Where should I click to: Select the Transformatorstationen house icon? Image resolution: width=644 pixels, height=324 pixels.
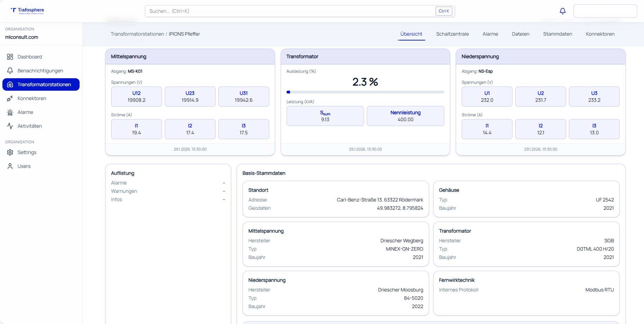click(x=10, y=84)
